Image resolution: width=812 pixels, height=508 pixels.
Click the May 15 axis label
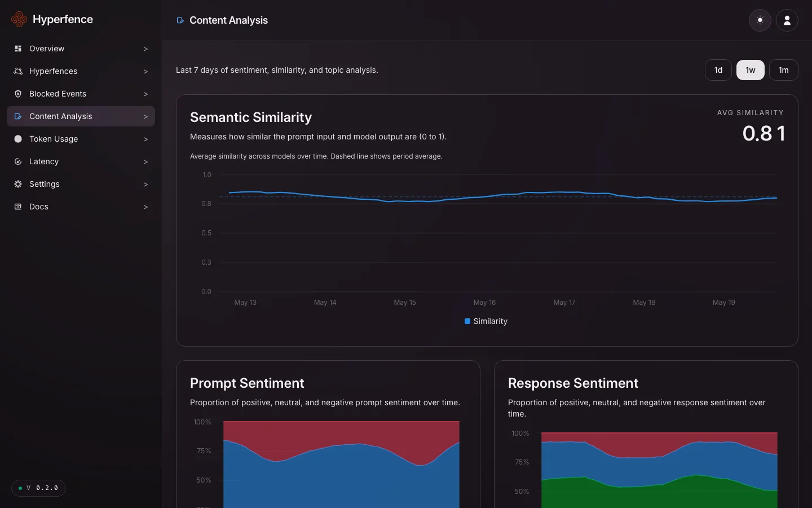[405, 303]
